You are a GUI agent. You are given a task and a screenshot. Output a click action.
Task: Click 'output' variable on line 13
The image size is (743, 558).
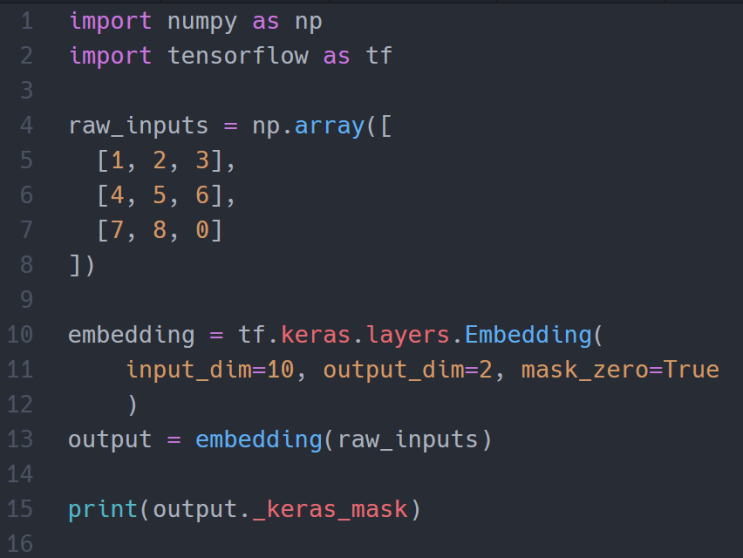click(110, 440)
